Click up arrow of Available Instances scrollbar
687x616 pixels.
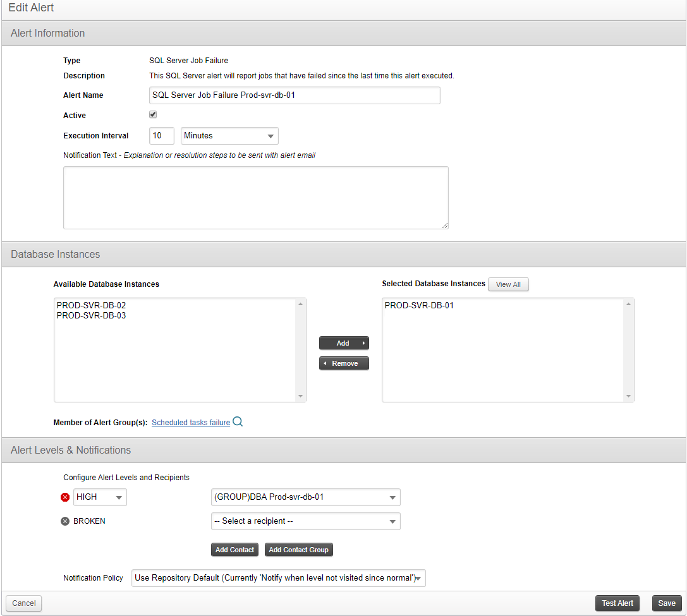click(301, 304)
